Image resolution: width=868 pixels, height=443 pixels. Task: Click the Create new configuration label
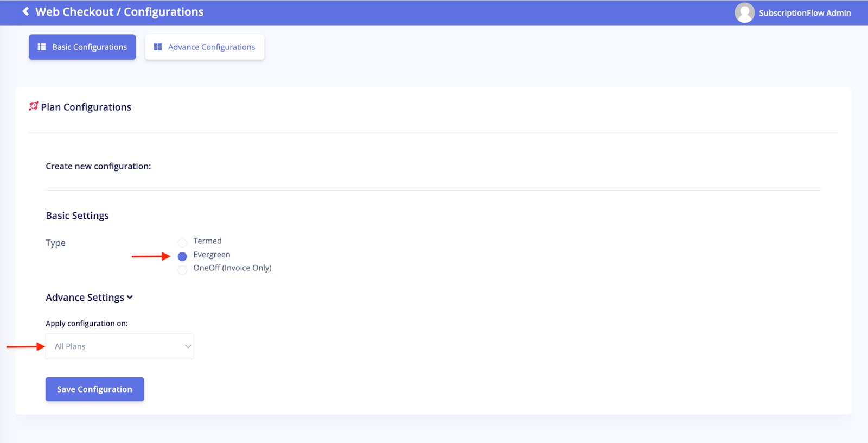[98, 166]
